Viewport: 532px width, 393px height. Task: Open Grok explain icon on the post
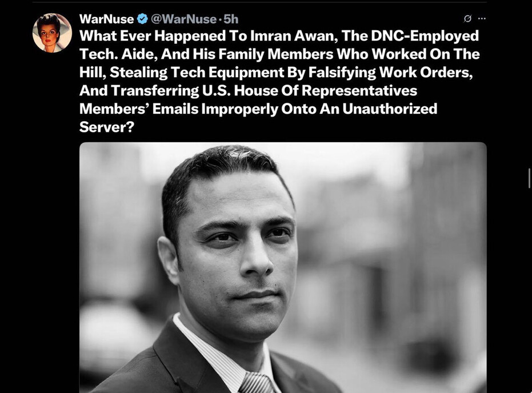467,19
